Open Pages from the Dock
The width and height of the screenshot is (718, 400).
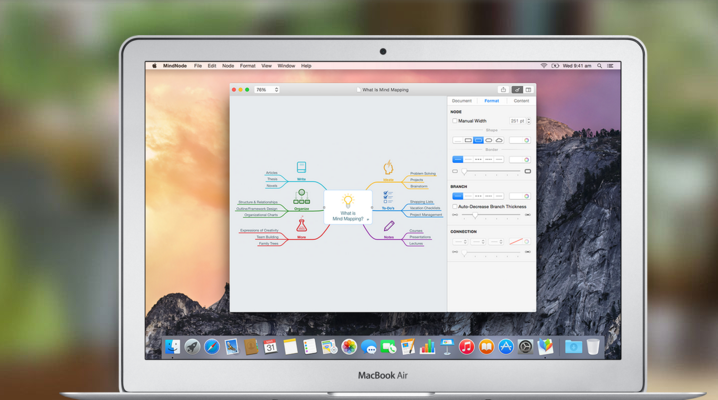click(x=408, y=347)
